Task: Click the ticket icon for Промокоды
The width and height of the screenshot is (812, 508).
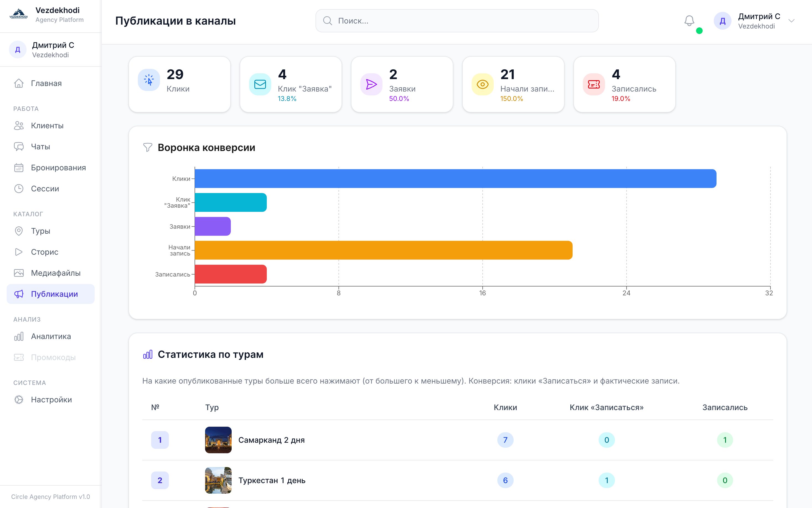Action: (x=19, y=357)
